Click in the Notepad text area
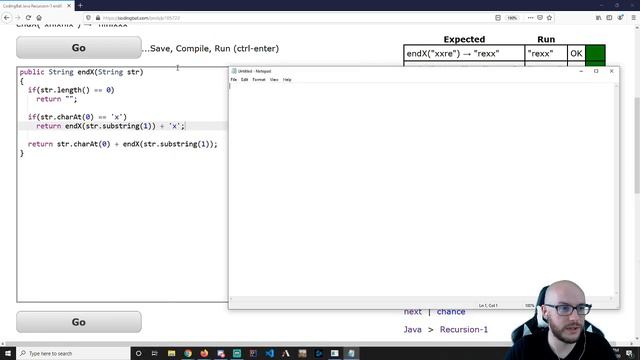The image size is (640, 360). point(422,190)
